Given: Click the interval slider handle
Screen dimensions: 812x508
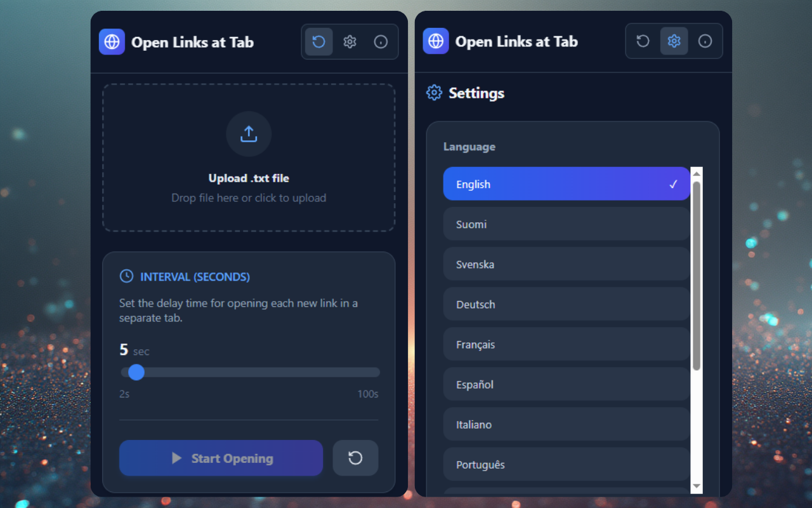Looking at the screenshot, I should [136, 372].
